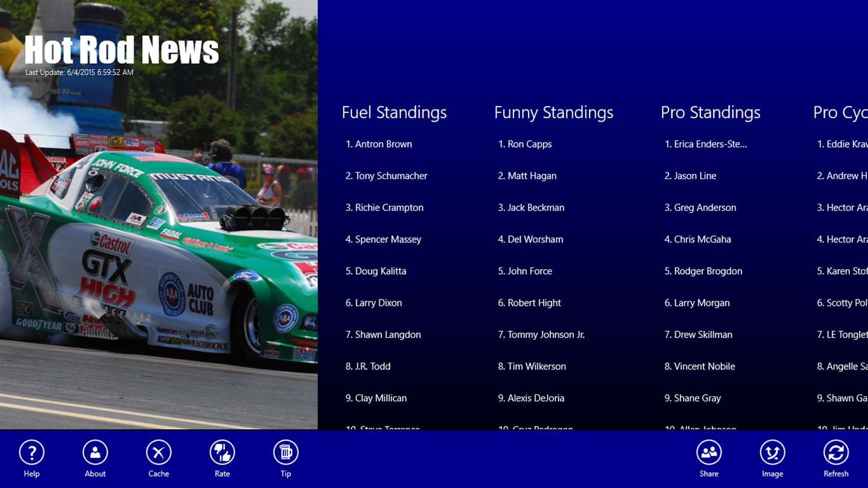Viewport: 868px width, 488px height.
Task: Select 7. Tommy Johnson Jr.
Action: coord(541,334)
